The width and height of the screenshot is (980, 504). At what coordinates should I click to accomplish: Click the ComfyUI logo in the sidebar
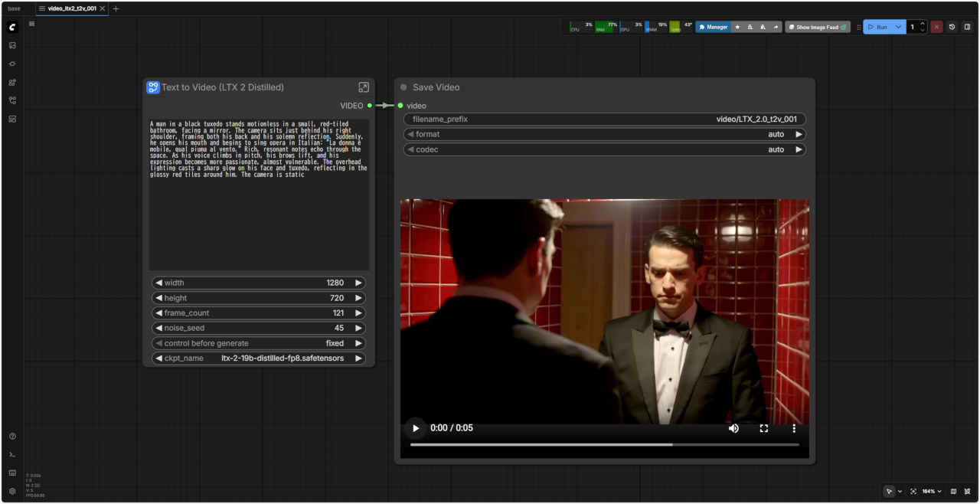coord(12,27)
